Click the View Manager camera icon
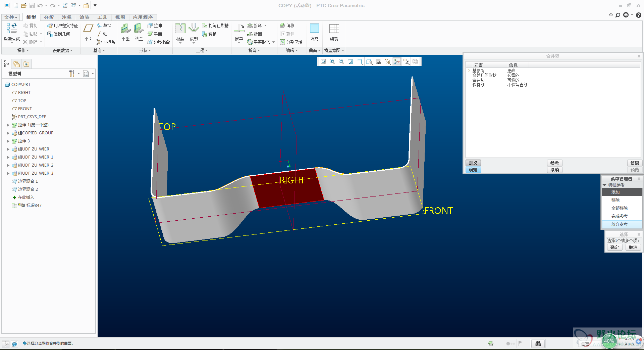 tap(378, 62)
